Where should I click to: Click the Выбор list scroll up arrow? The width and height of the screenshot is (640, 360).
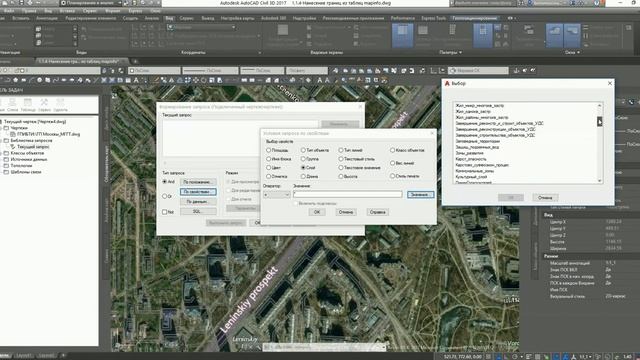[x=600, y=105]
